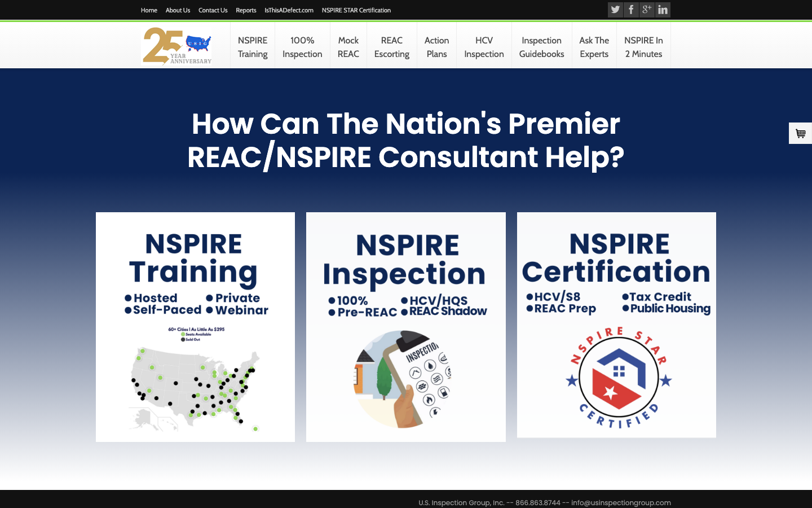812x508 pixels.
Task: Click 'Private' bullet in Training card
Action: click(x=233, y=298)
